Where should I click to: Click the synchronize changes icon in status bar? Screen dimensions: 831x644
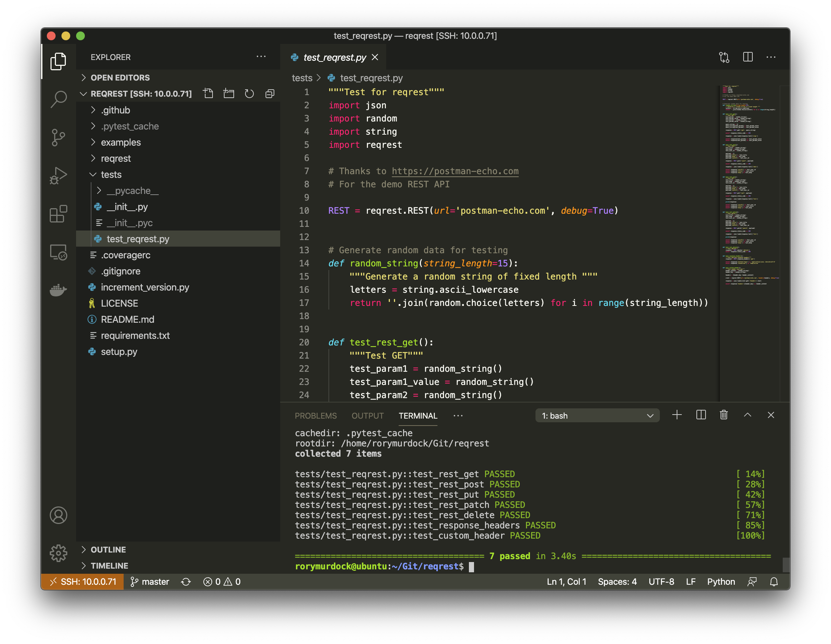[186, 581]
